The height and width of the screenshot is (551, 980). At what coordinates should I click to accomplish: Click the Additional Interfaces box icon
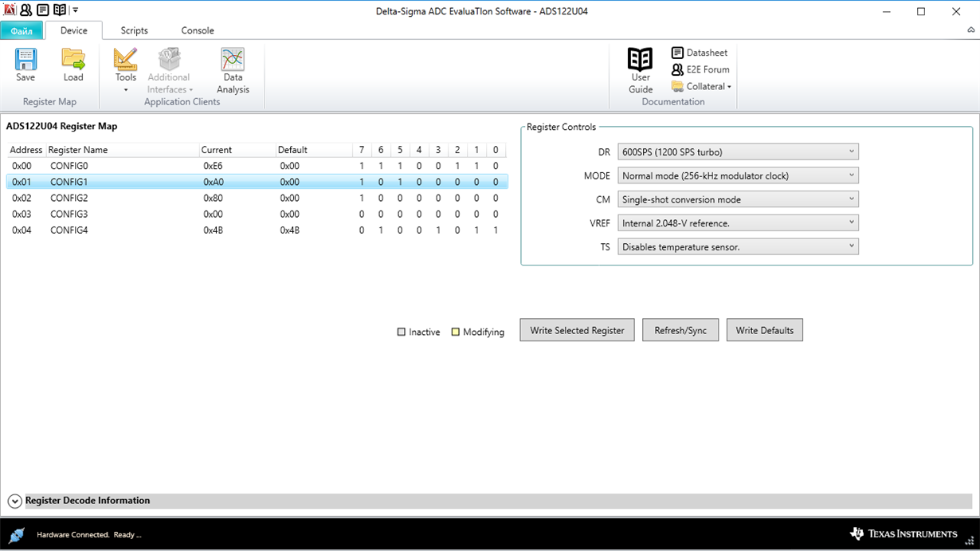169,59
